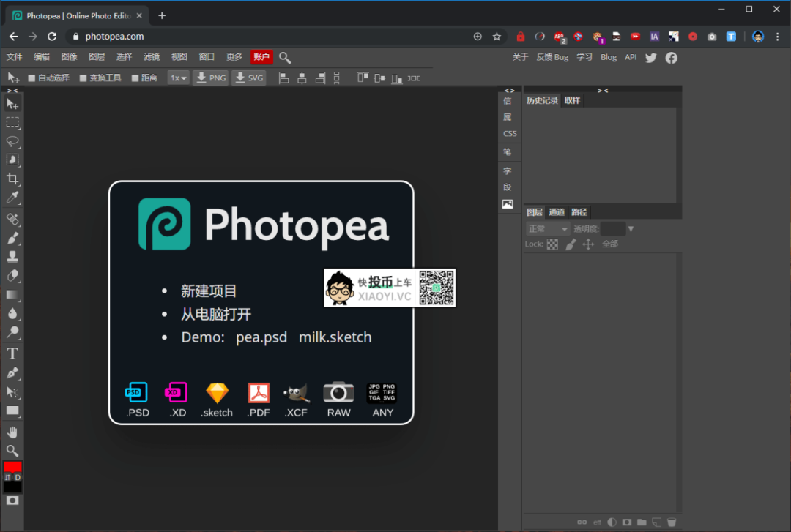Screen dimensions: 791x532
Task: Open the 正常 blend mode dropdown
Action: click(546, 228)
